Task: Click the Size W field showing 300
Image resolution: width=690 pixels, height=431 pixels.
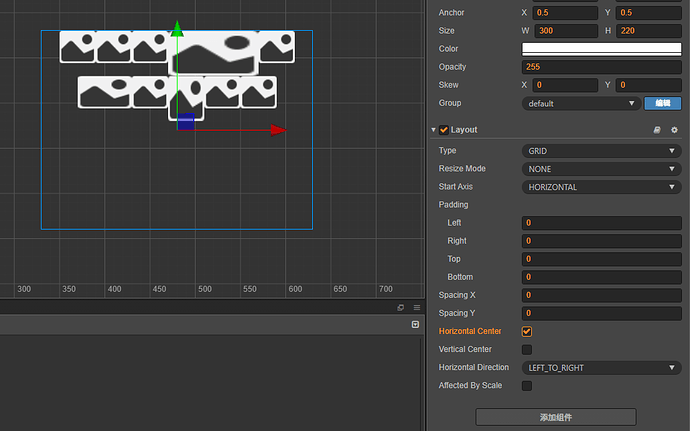Action: 566,31
